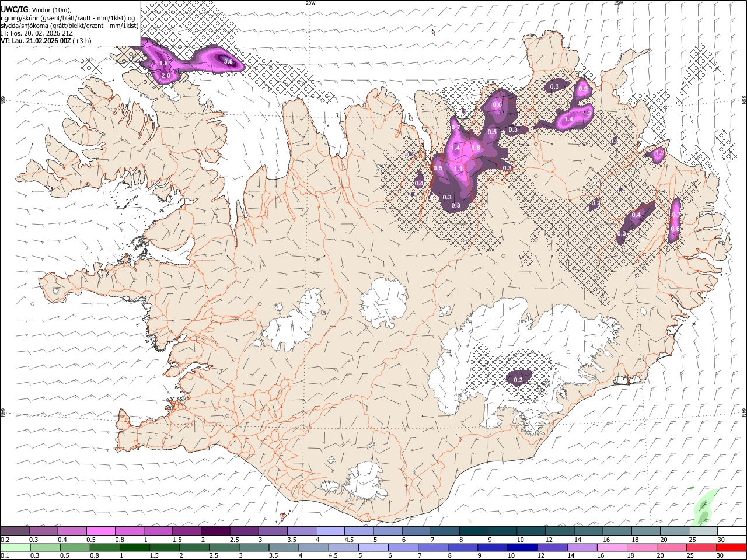Select the bottom-row green swatch between 0.3 and 0.5
Viewport: 747px width, 560px height.
pyautogui.click(x=44, y=548)
